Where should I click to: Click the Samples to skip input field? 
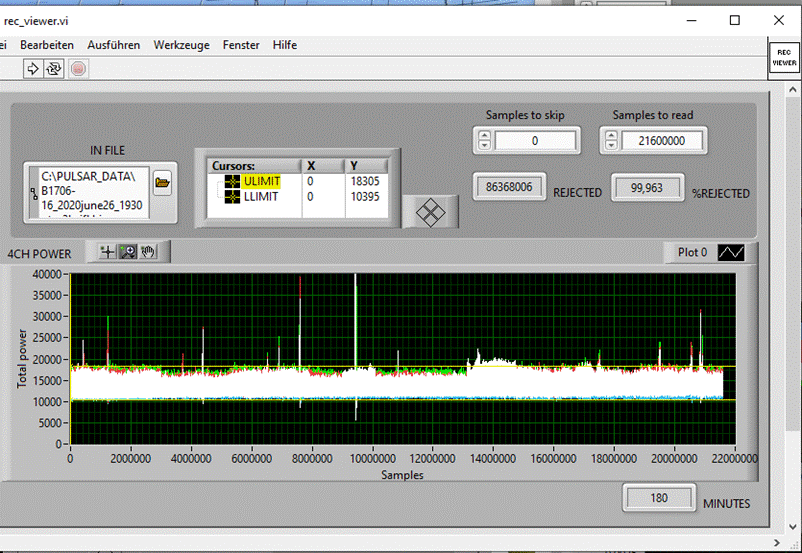(535, 141)
